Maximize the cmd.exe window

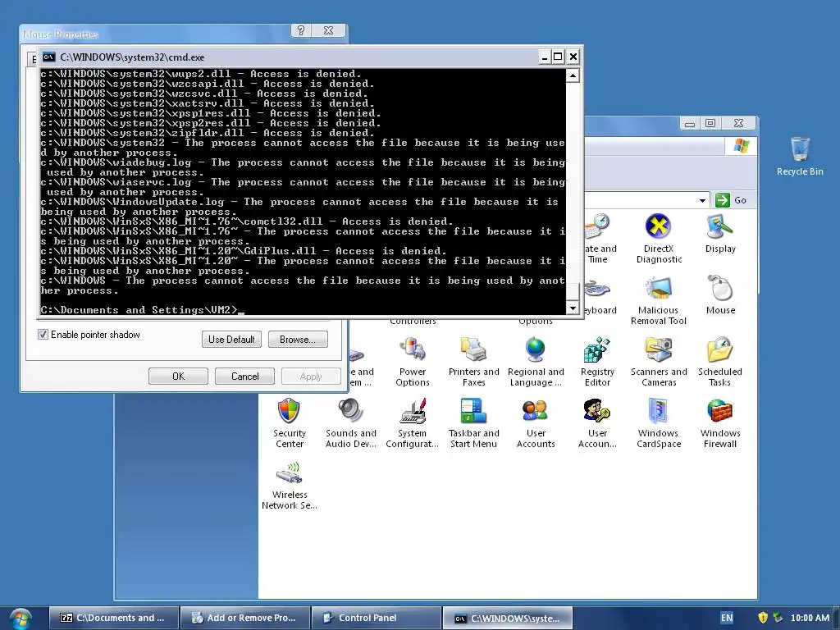[x=558, y=57]
